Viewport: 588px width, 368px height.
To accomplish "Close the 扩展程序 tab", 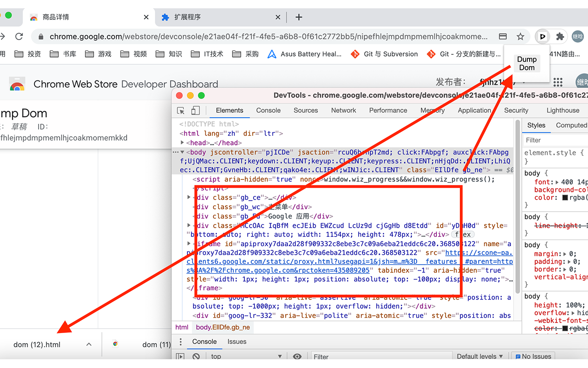I will point(278,17).
